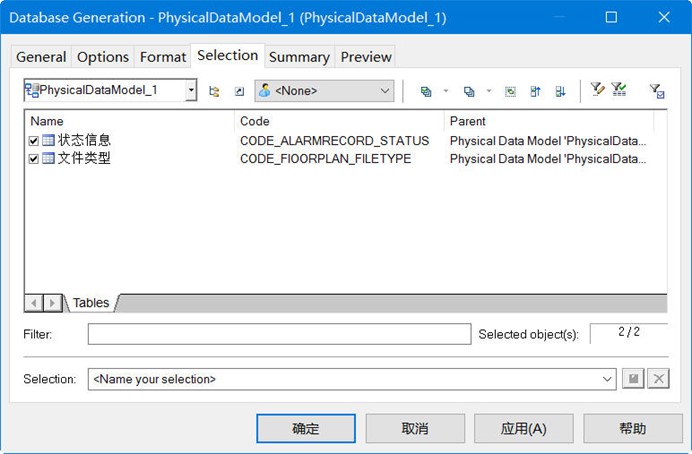Click into the Filter text field

pyautogui.click(x=279, y=334)
